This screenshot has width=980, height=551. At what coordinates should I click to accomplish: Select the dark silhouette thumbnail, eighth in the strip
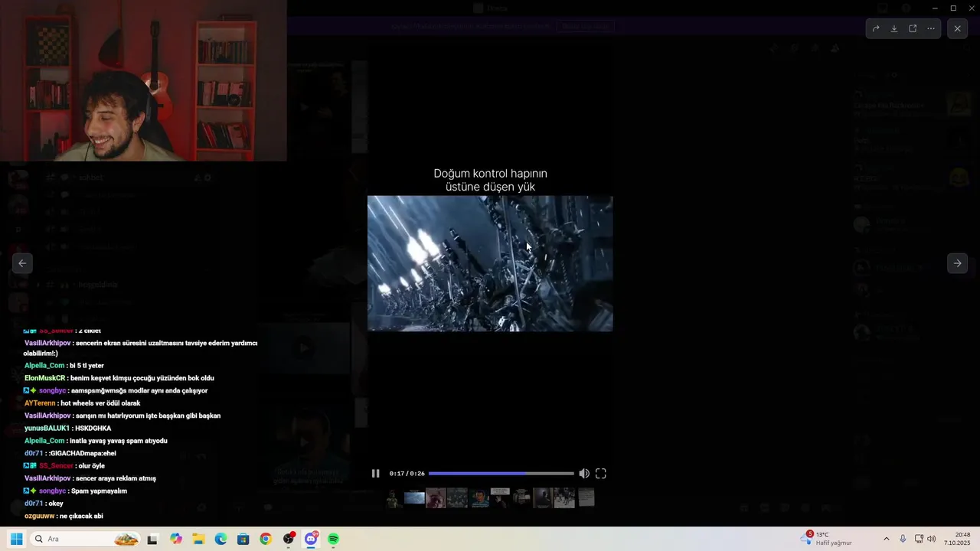(x=543, y=498)
